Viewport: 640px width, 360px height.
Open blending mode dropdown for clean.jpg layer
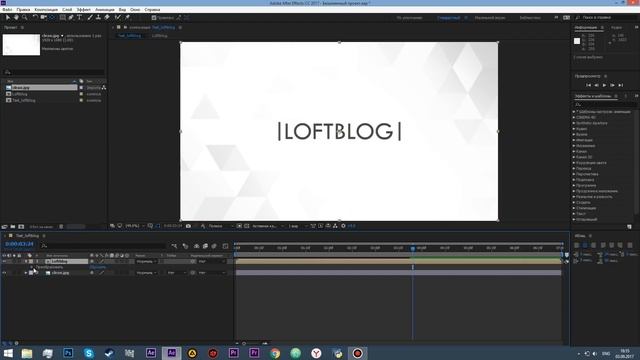146,273
